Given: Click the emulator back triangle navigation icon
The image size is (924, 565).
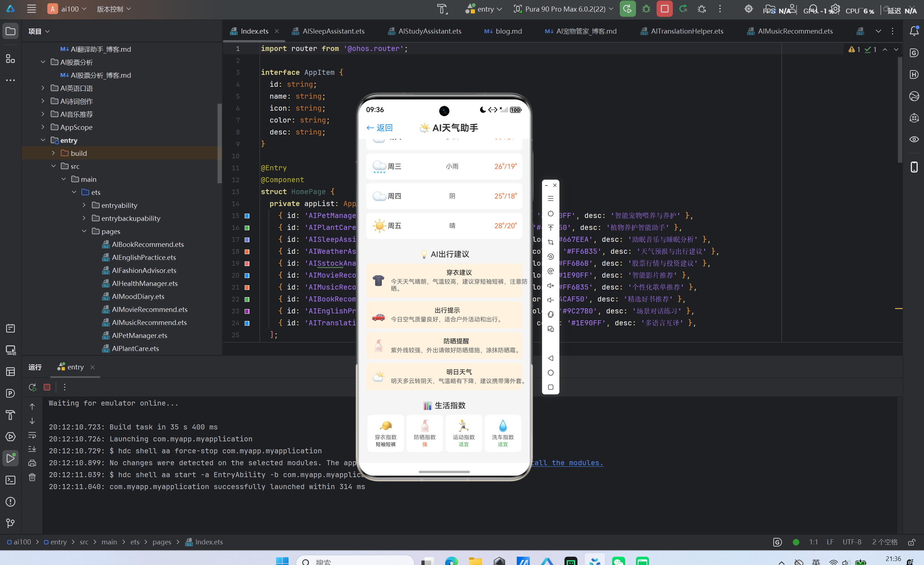Looking at the screenshot, I should (550, 358).
